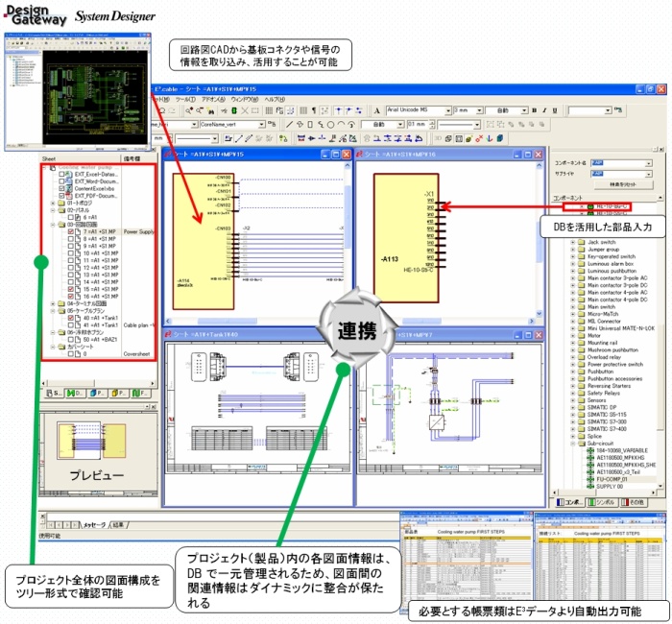Open the Arial Unicode MS font dropdown
672x624 pixels.
click(x=448, y=110)
